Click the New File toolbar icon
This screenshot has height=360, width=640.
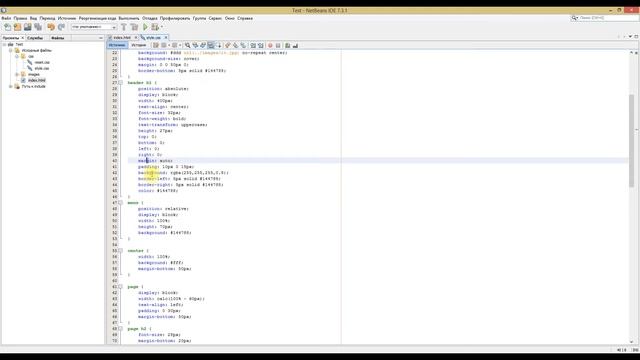pos(7,27)
